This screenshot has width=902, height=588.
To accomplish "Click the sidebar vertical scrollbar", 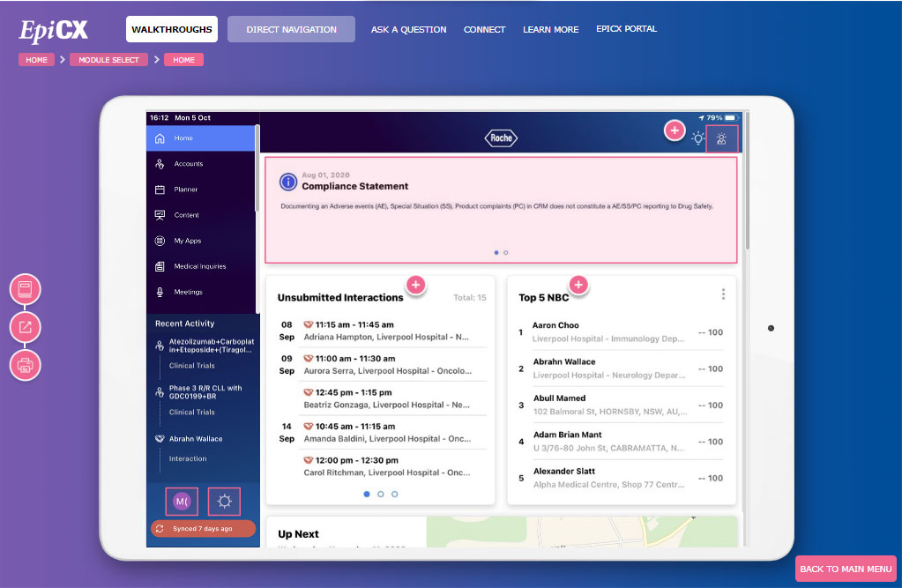I will (x=257, y=168).
